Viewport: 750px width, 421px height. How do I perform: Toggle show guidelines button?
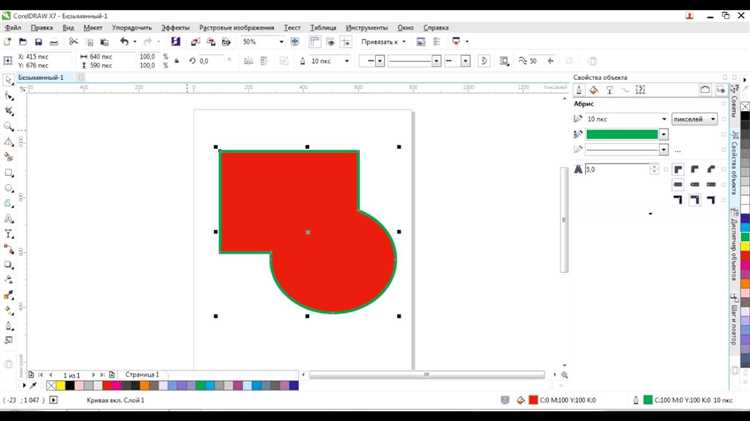[346, 42]
